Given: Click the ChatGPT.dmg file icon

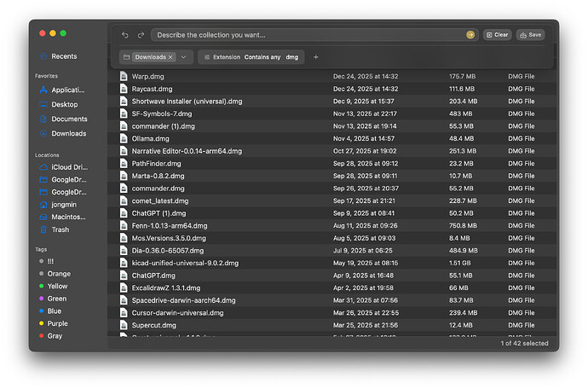Looking at the screenshot, I should 124,276.
